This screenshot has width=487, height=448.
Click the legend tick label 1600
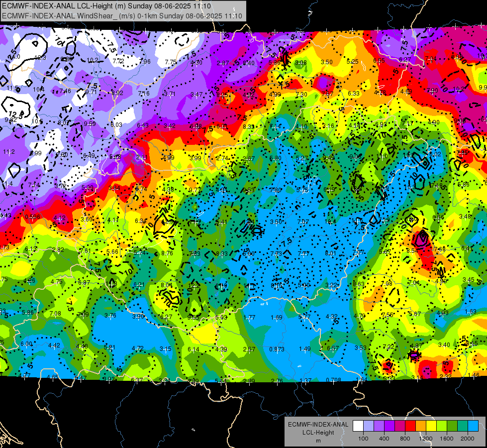click(447, 439)
